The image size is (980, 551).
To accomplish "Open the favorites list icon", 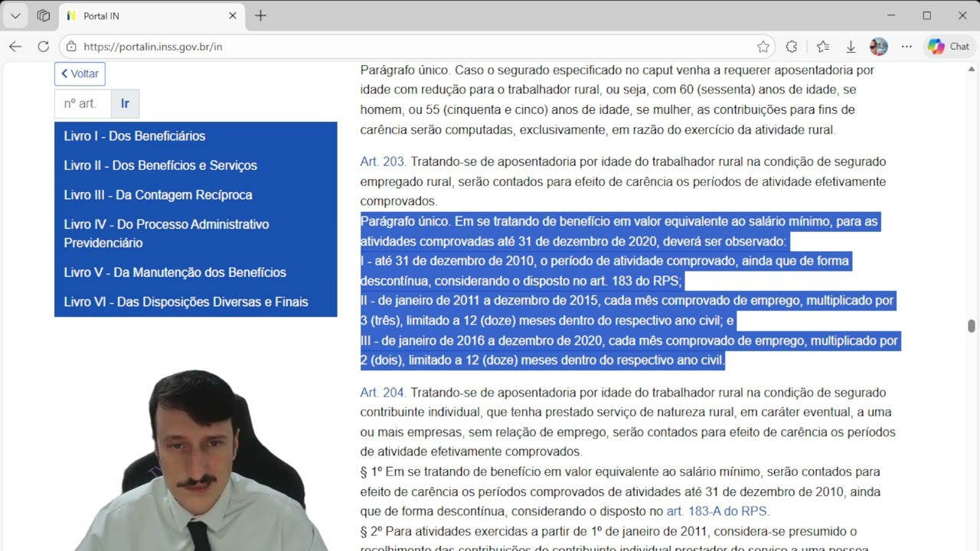I will pyautogui.click(x=823, y=47).
